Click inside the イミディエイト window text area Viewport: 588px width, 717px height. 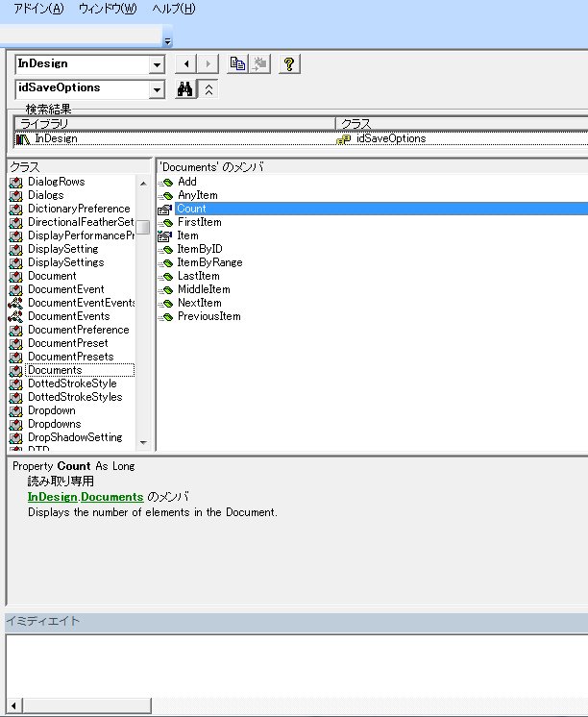coord(297,665)
